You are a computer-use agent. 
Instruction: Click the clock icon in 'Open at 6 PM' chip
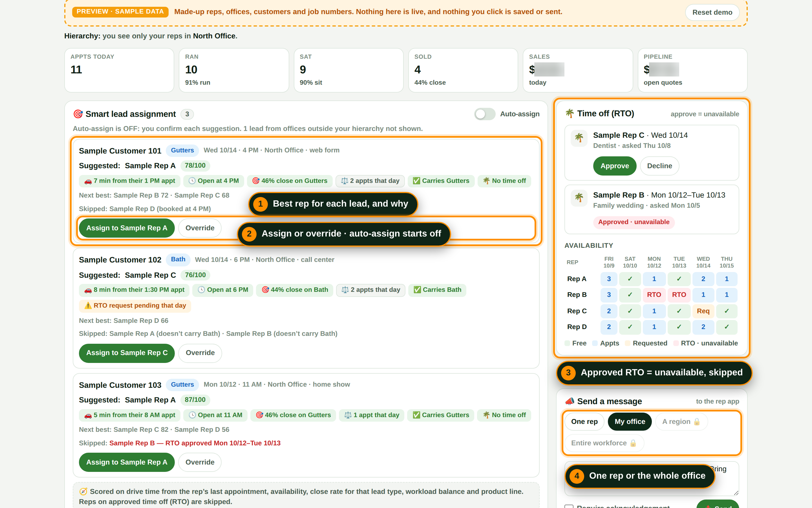point(201,290)
